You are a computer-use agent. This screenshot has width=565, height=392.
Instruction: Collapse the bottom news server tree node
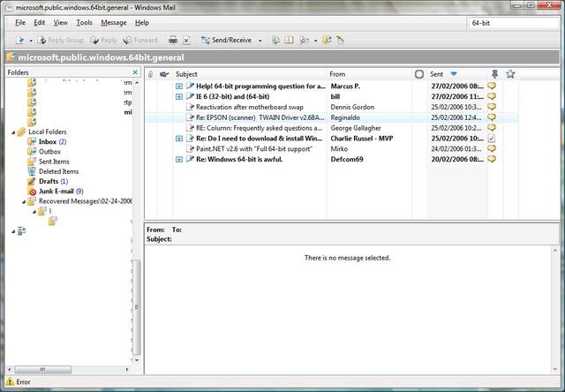[13, 231]
